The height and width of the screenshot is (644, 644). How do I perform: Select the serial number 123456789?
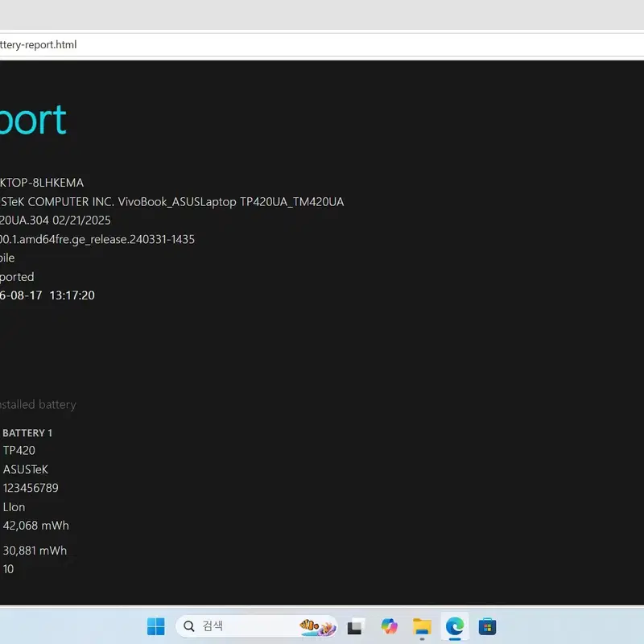point(31,488)
